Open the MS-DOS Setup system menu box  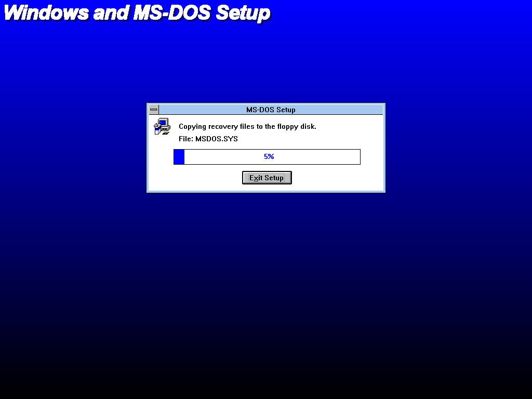tap(154, 110)
